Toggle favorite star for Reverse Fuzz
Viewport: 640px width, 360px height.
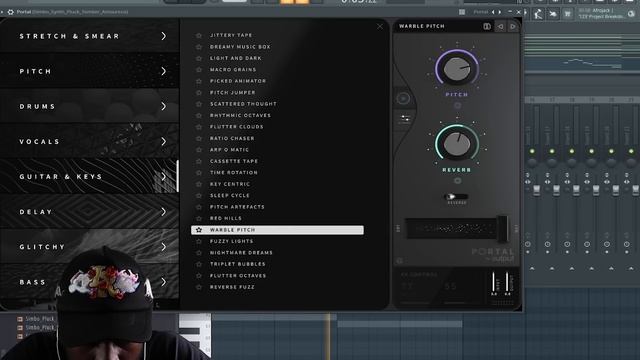click(x=199, y=287)
